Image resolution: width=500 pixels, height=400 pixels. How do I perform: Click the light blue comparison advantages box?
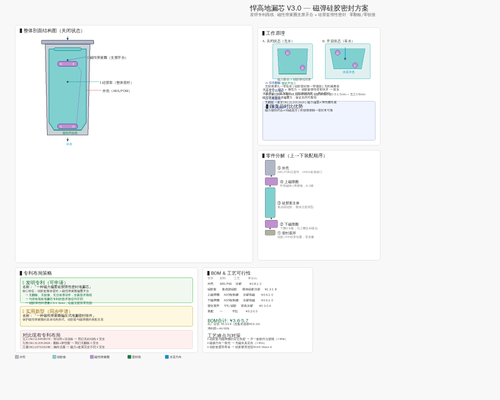click(x=319, y=121)
